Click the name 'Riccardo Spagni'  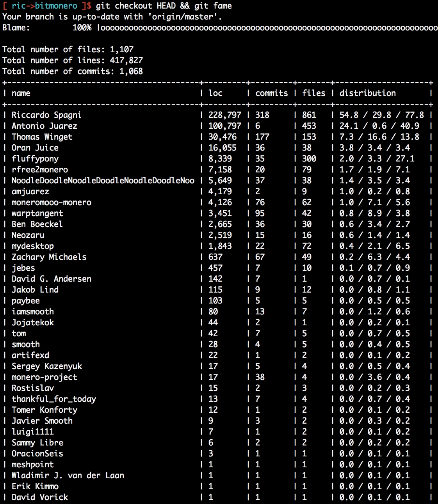point(46,115)
